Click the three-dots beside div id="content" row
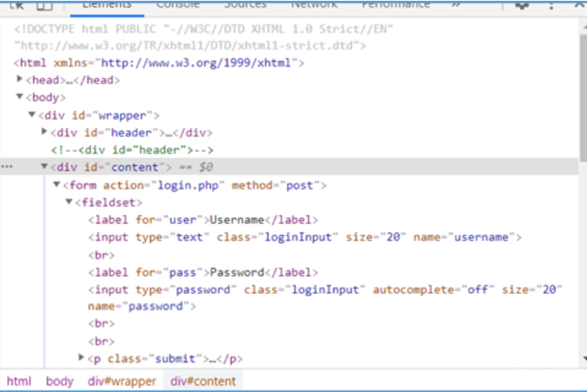 [x=7, y=167]
